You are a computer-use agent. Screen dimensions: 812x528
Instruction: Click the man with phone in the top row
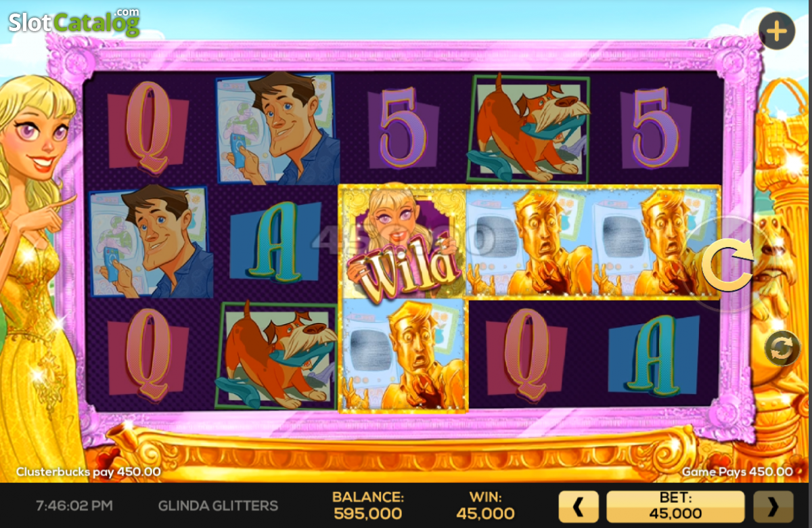point(277,129)
